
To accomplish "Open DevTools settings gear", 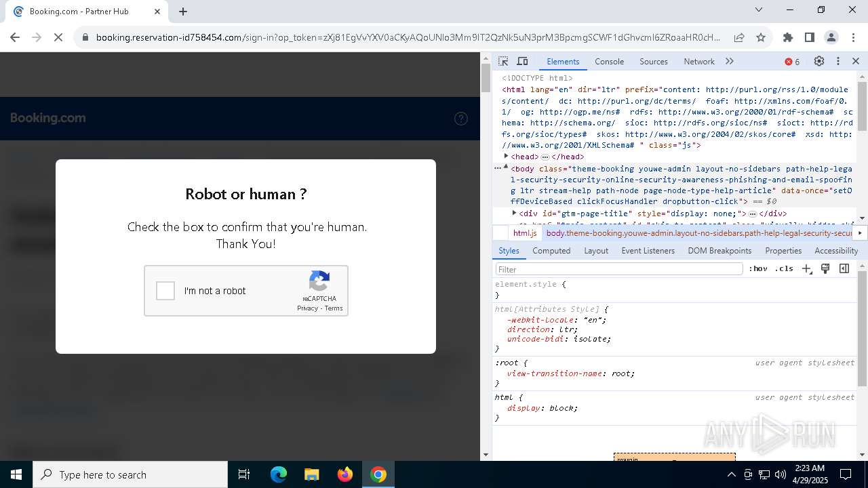I will (819, 61).
